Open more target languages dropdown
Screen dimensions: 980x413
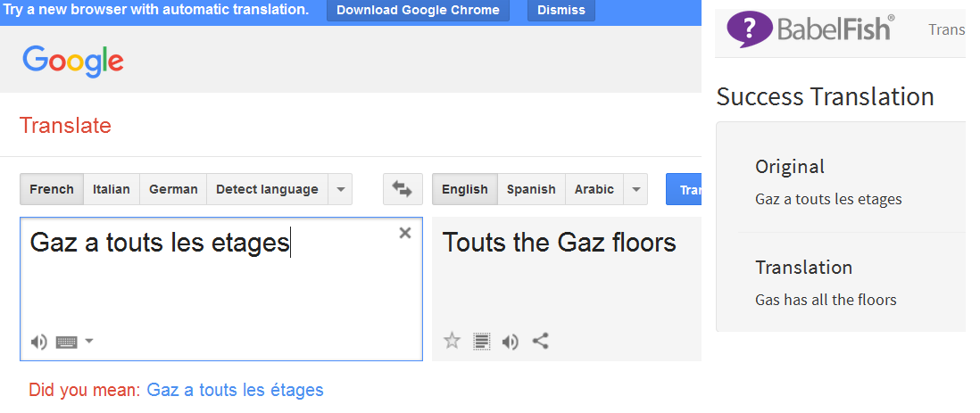pos(635,189)
